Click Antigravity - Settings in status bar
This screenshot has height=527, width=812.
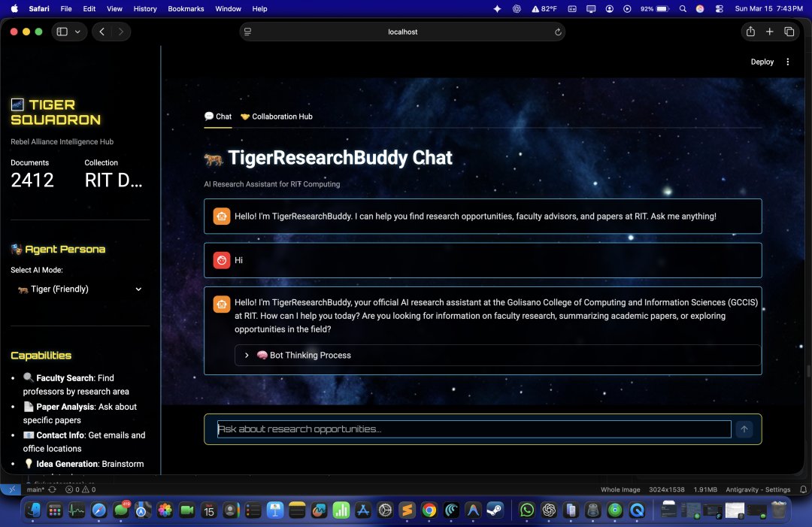pyautogui.click(x=758, y=489)
